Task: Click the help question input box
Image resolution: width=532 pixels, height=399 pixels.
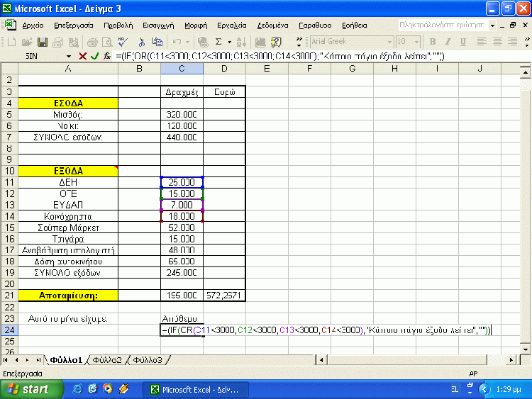Action: tap(443, 25)
